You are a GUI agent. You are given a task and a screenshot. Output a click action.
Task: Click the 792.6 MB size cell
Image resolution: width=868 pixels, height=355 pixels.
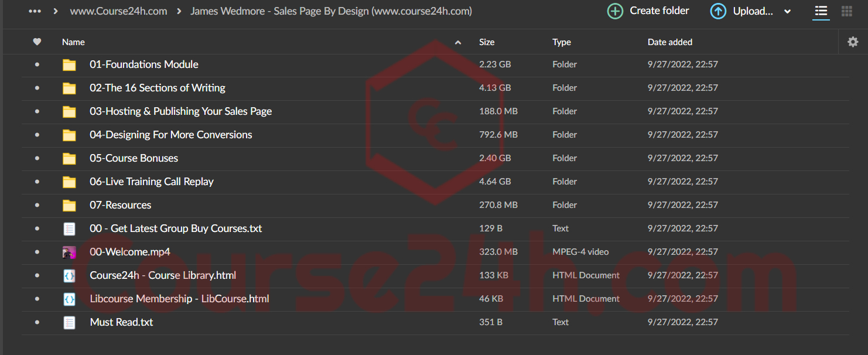(498, 135)
